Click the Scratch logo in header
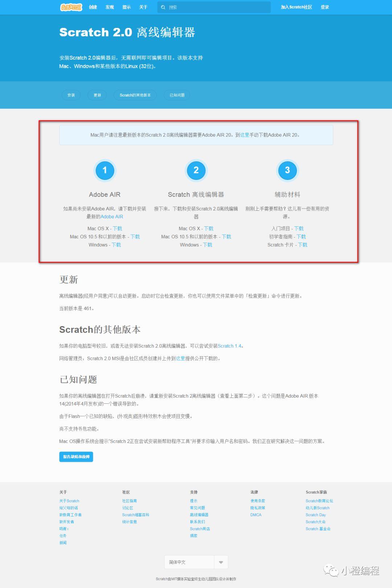Screen dimensions: 392x588 pyautogui.click(x=71, y=7)
